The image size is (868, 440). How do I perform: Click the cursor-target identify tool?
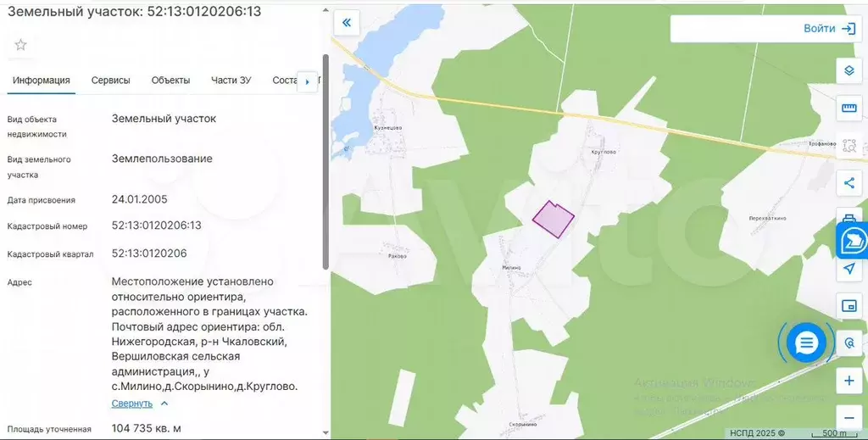tap(849, 343)
